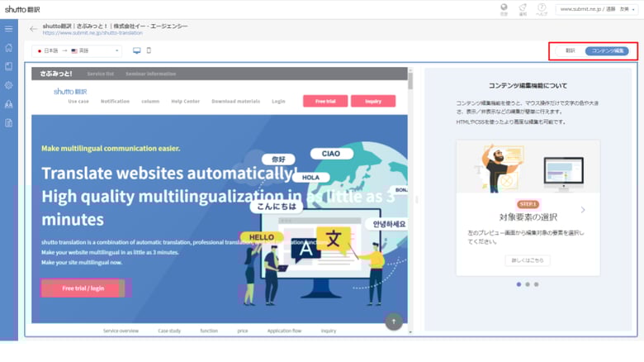This screenshot has width=644, height=362.
Task: Open Help Center in preview nav
Action: 185,101
